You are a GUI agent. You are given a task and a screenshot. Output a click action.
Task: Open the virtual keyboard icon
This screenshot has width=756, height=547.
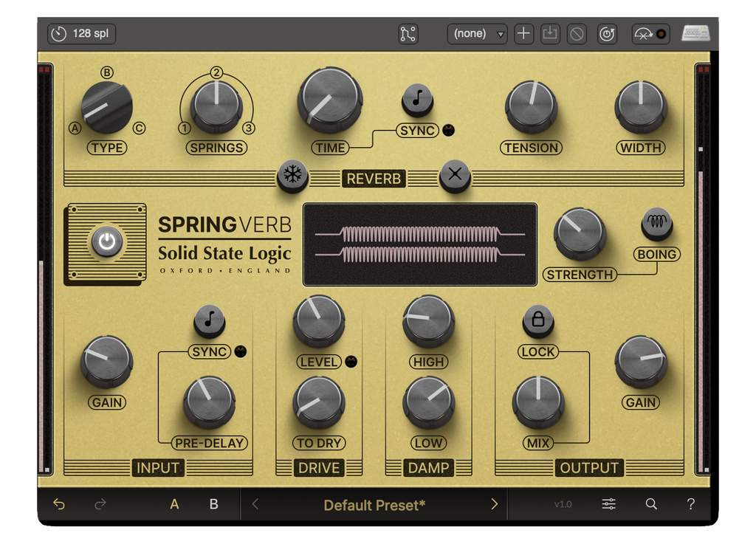click(x=695, y=34)
